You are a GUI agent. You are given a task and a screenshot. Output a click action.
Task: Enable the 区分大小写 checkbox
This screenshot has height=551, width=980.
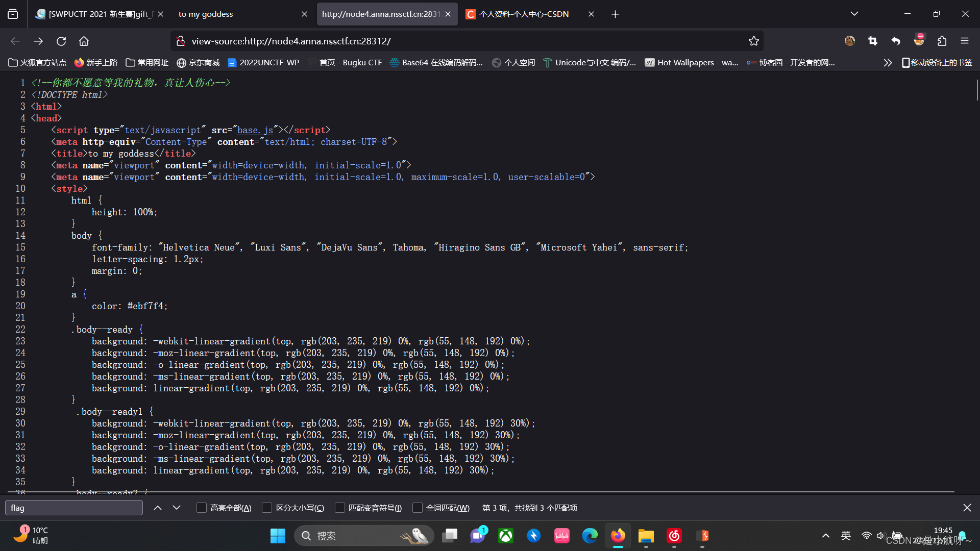coord(267,508)
